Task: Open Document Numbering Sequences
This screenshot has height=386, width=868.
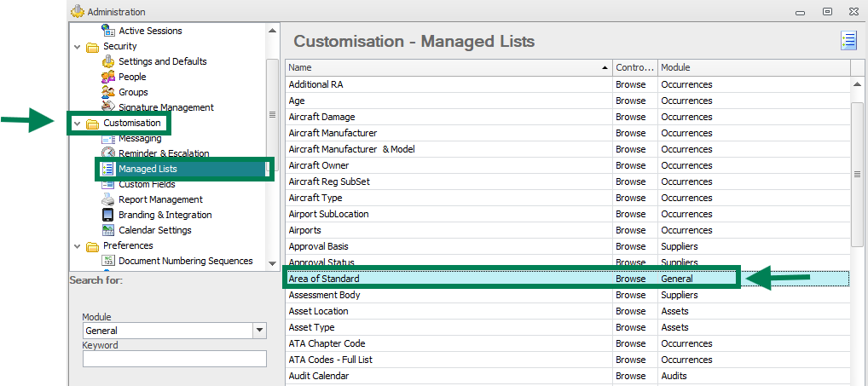Action: [x=185, y=261]
